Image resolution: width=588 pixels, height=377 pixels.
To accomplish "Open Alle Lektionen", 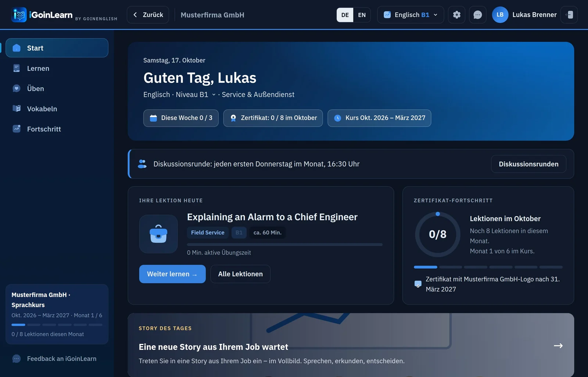I will click(240, 274).
